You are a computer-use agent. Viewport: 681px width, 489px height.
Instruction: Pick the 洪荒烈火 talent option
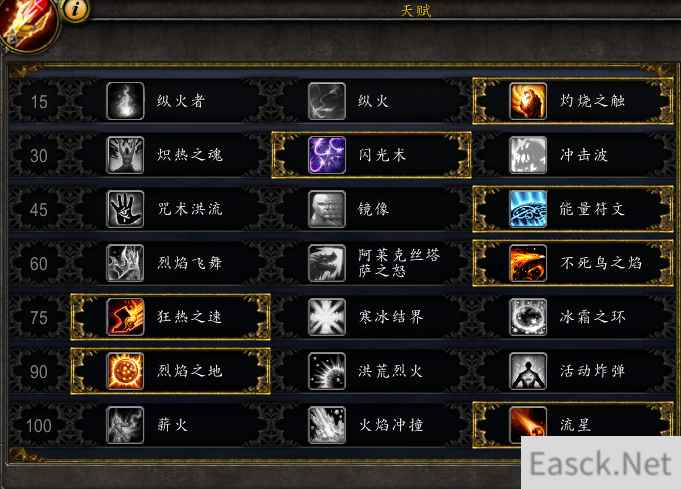click(x=371, y=371)
